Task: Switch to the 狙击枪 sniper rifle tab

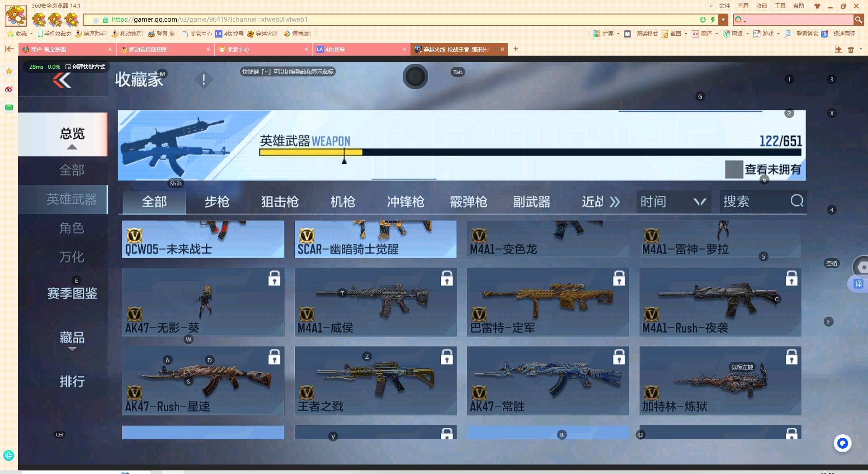Action: (x=279, y=202)
